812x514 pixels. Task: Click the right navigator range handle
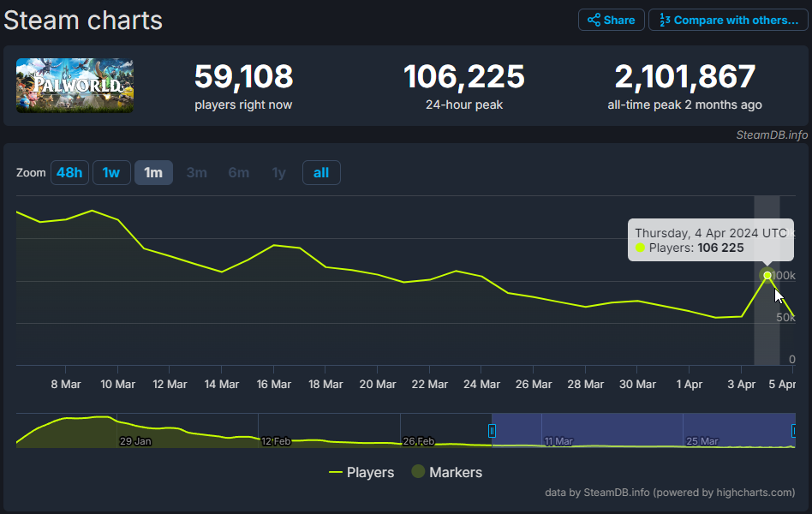tap(794, 431)
